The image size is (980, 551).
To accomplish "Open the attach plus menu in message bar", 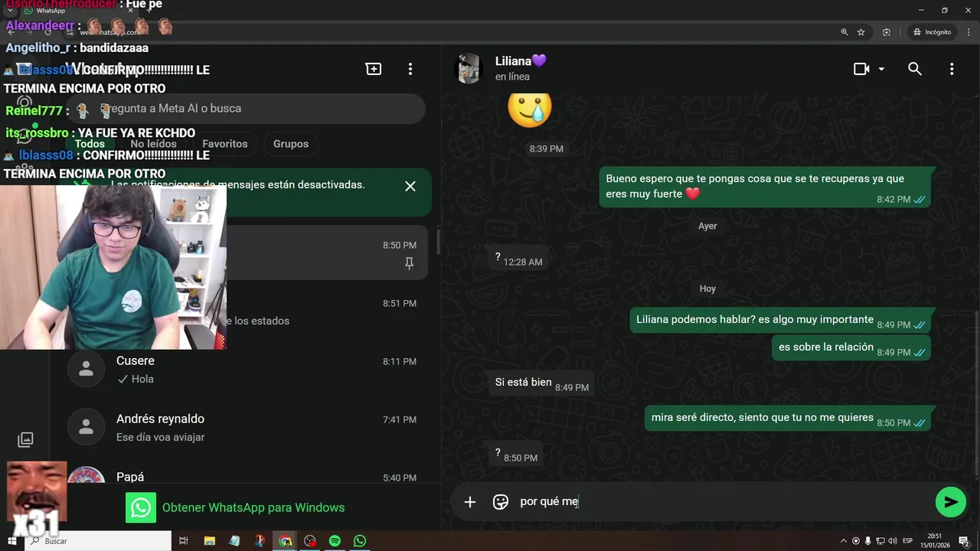I will [x=470, y=502].
